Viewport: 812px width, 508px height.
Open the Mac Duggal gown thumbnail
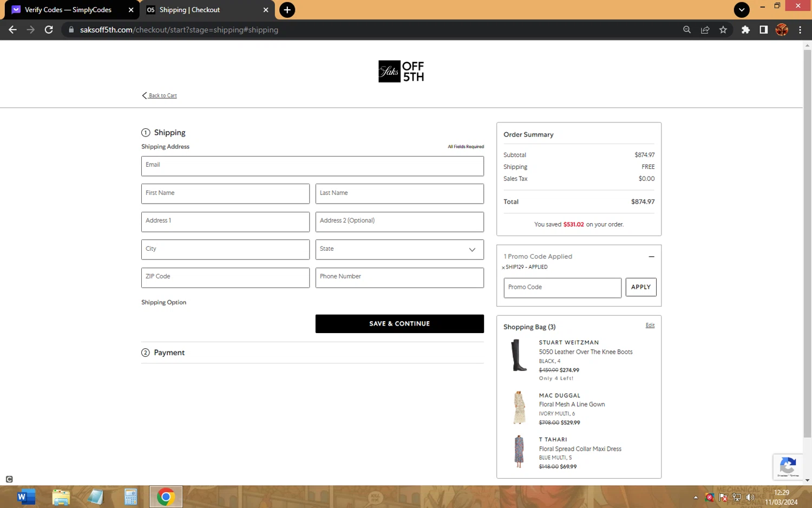(x=519, y=407)
